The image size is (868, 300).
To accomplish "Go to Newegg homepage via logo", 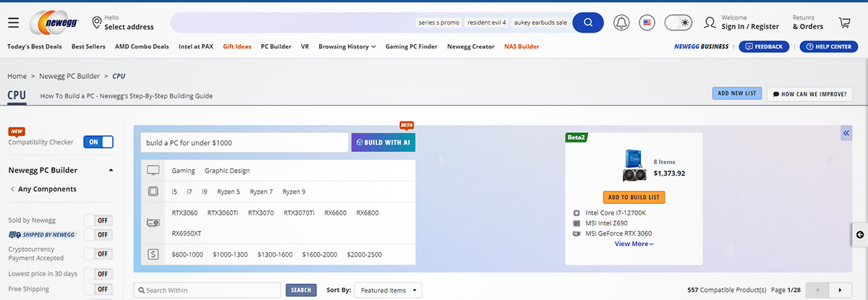I will [54, 22].
